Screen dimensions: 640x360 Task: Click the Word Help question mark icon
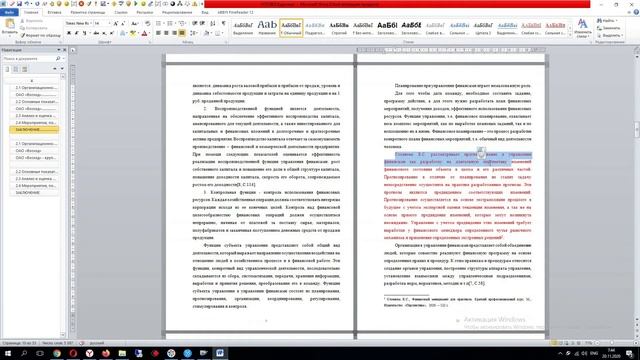point(636,12)
